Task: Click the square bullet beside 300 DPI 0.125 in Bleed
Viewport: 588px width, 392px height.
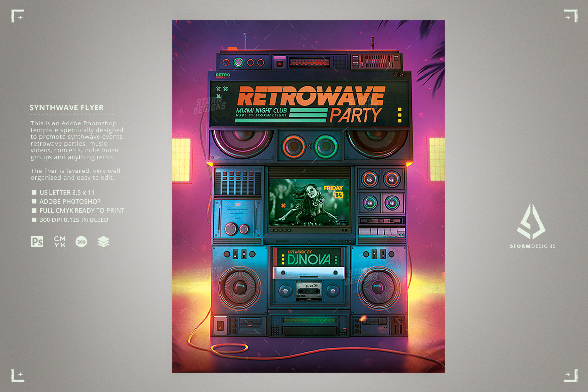Action: click(x=34, y=220)
